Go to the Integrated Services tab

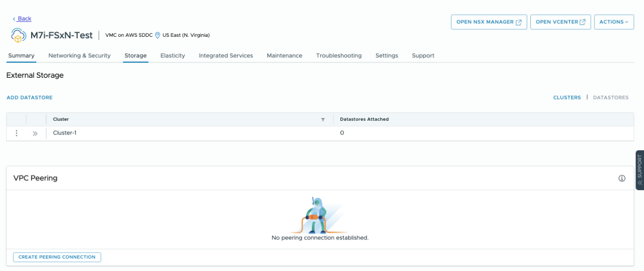pyautogui.click(x=226, y=56)
